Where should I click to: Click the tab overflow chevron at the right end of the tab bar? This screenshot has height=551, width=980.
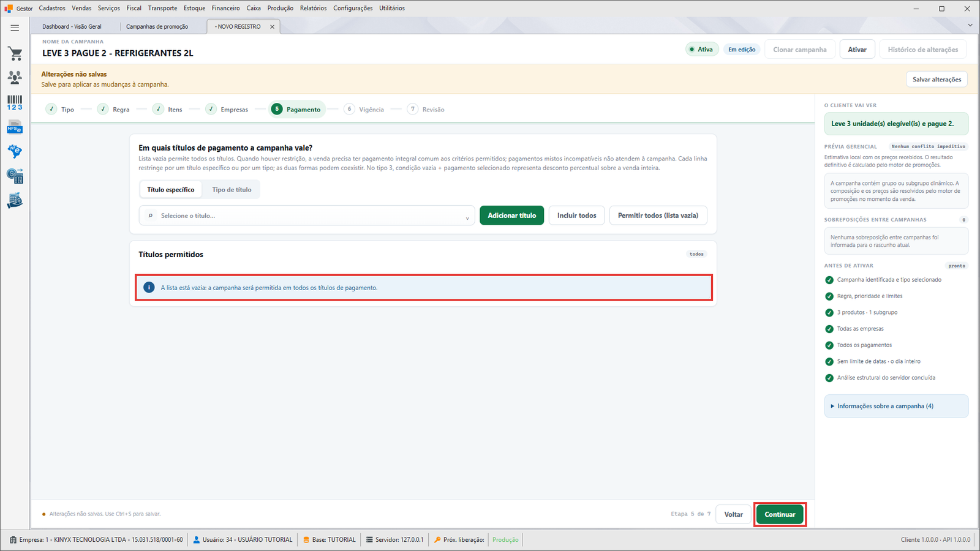pos(970,25)
